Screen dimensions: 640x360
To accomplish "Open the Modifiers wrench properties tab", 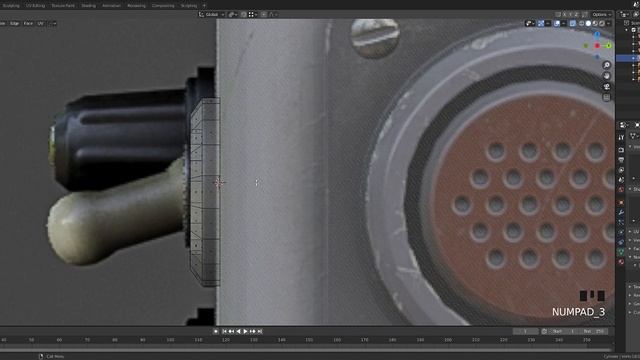I will tap(621, 212).
